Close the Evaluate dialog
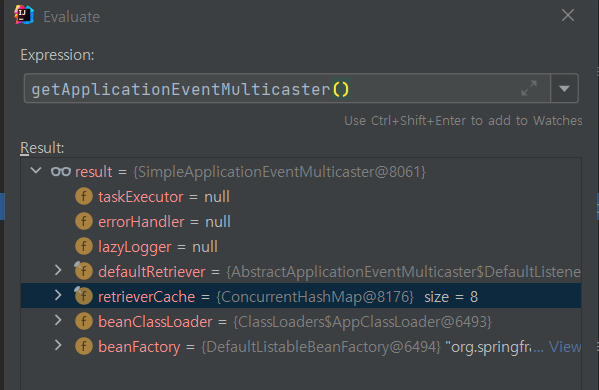The width and height of the screenshot is (599, 390). (568, 15)
